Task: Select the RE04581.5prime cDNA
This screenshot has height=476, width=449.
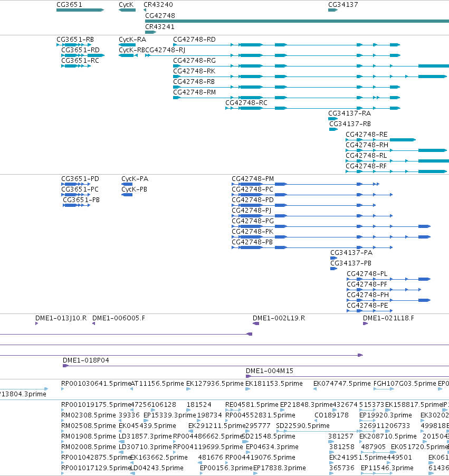Action: 233,410
